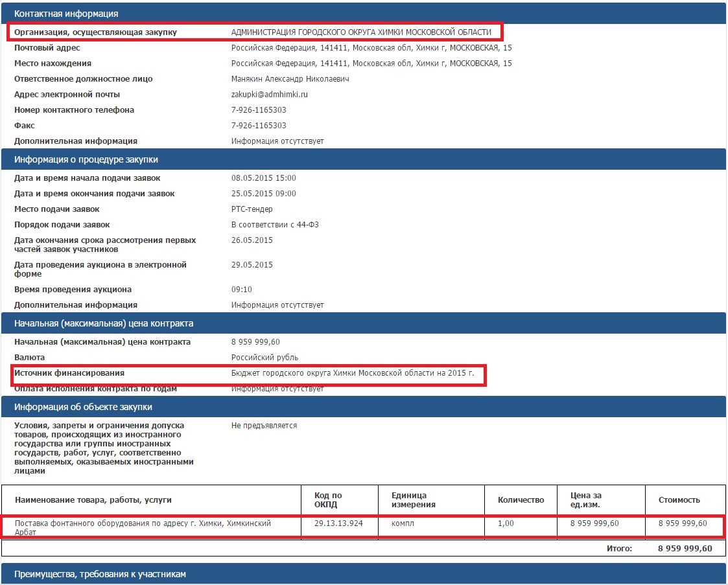
Task: Click the Начальная цена value 8 959 999,60
Action: point(255,342)
